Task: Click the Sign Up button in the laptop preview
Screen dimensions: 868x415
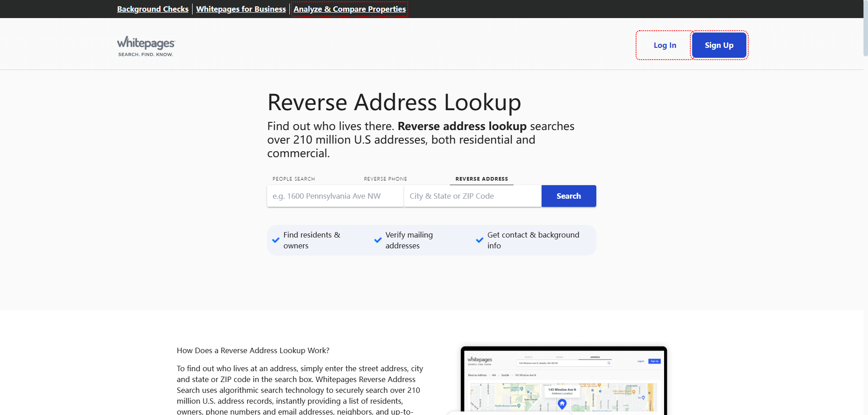Action: click(655, 361)
